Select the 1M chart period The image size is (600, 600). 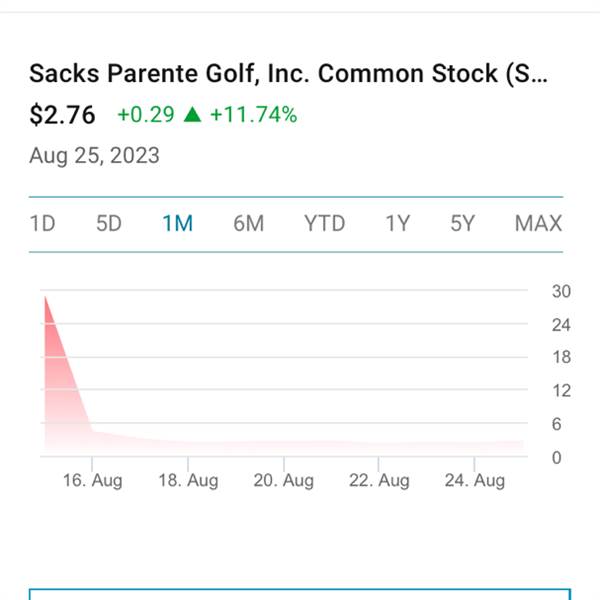pyautogui.click(x=178, y=223)
